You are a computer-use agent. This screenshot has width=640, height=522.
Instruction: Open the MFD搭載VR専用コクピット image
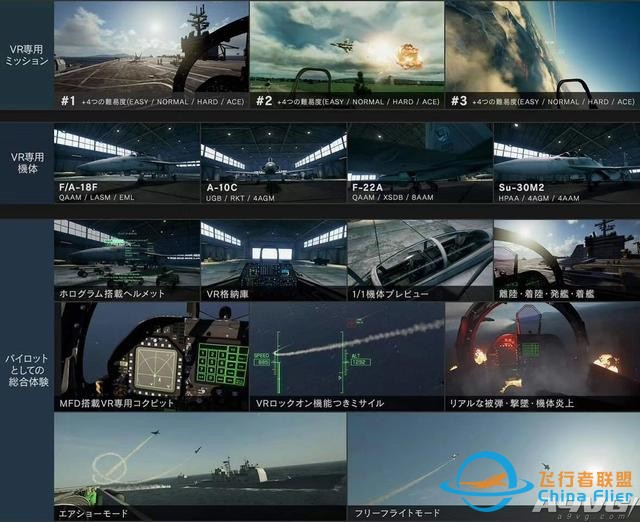[x=151, y=356]
